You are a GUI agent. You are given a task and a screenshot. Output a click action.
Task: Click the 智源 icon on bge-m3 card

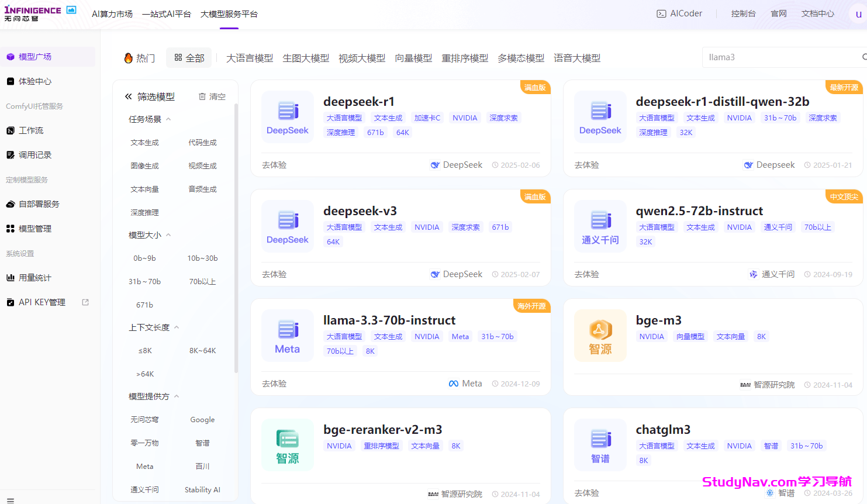click(x=600, y=336)
